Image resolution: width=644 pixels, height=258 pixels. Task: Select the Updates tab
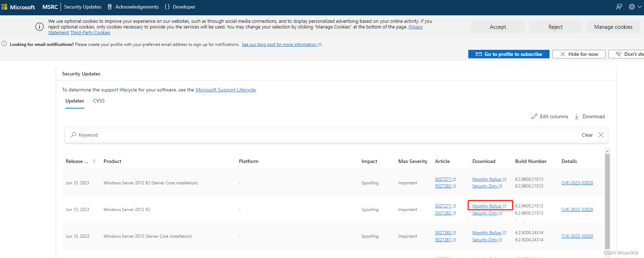[75, 101]
